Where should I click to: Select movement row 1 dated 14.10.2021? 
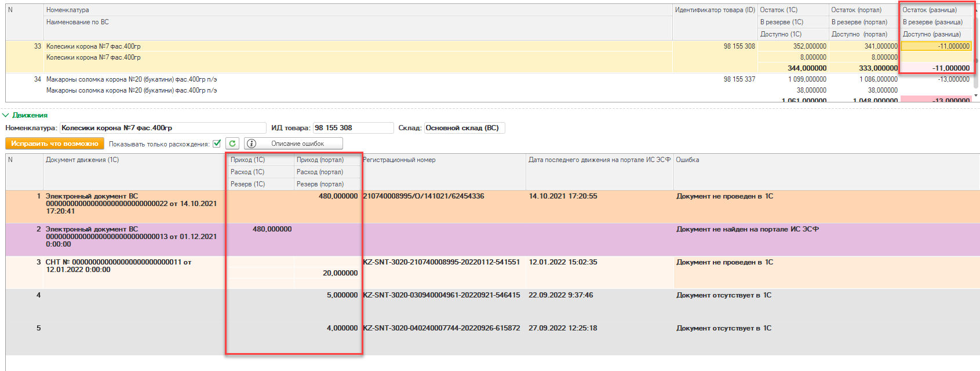[132, 204]
